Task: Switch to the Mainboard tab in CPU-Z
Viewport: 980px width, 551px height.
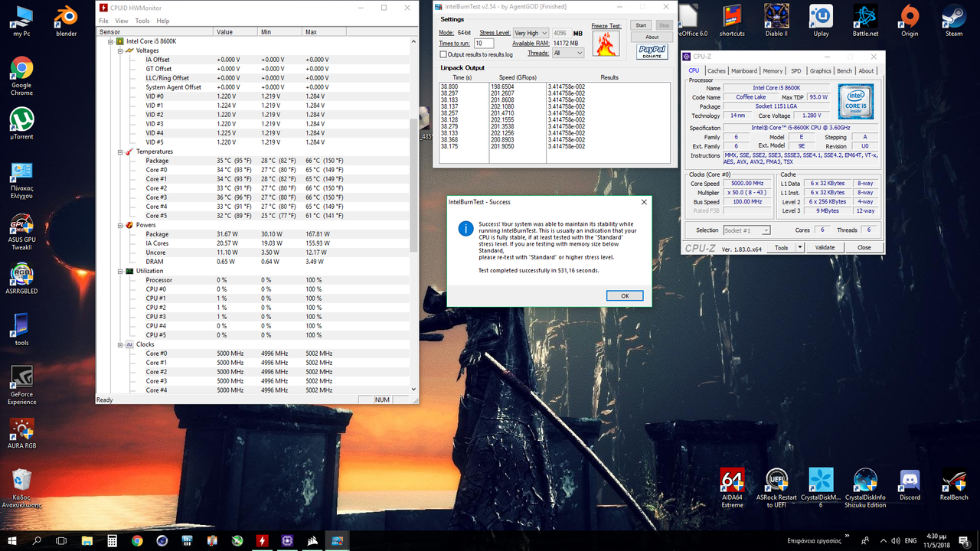Action: click(x=744, y=70)
